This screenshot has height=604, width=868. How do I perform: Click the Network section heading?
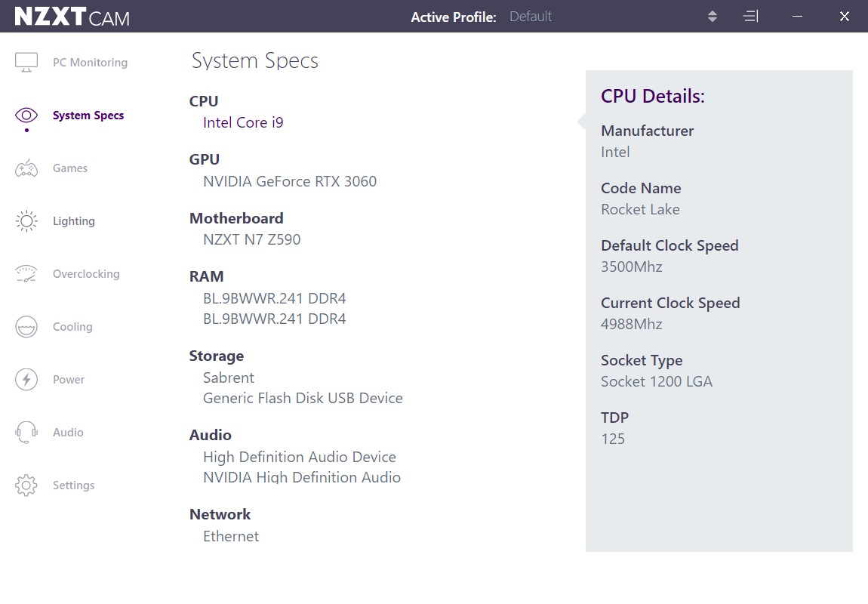(220, 514)
